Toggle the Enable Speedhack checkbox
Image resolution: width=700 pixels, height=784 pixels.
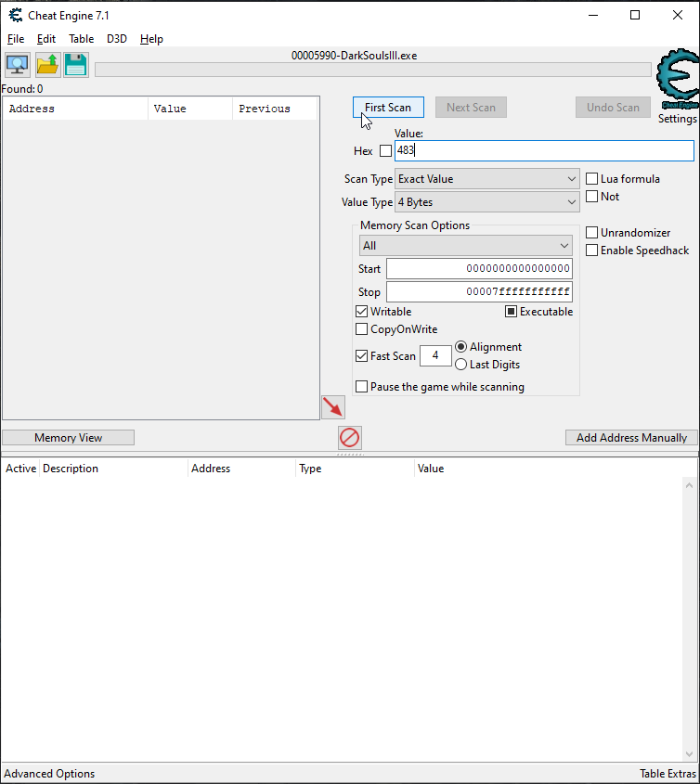pyautogui.click(x=592, y=251)
